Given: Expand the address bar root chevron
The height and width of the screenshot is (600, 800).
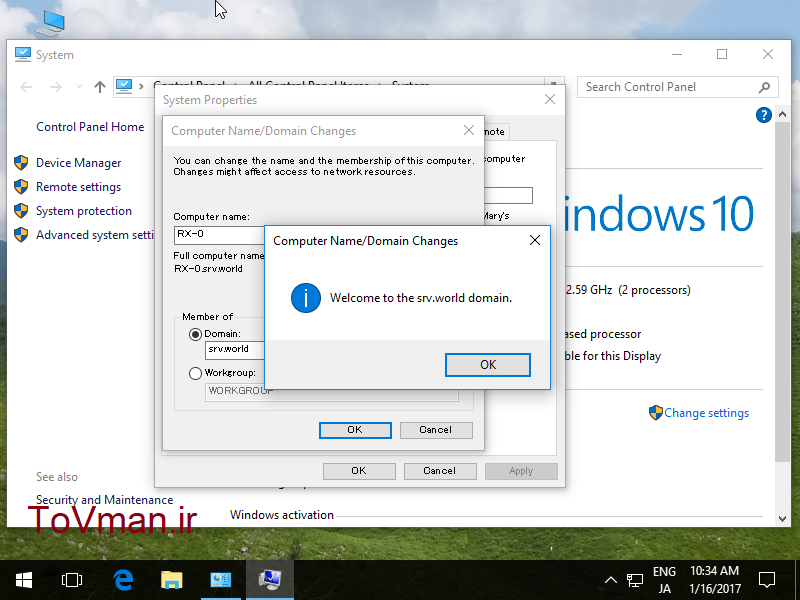Looking at the screenshot, I should point(141,87).
